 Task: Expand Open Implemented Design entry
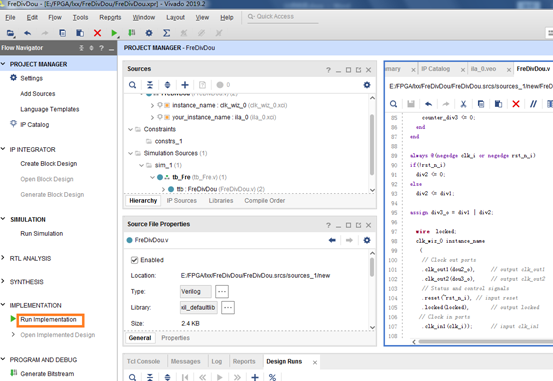[x=13, y=334]
